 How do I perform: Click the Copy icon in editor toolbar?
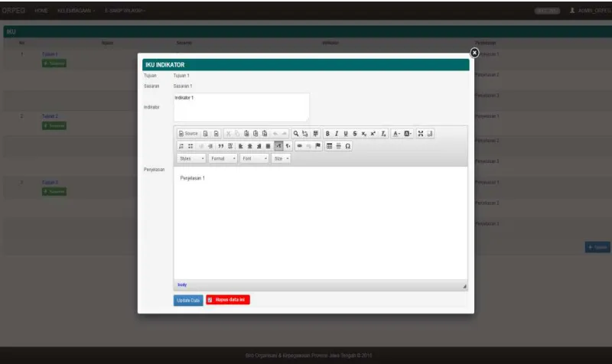[237, 133]
